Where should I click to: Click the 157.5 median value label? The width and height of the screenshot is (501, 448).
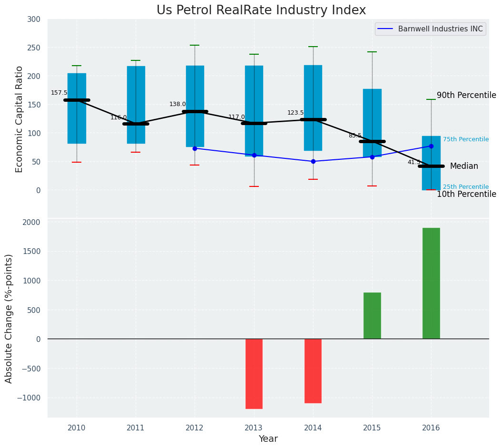59,93
